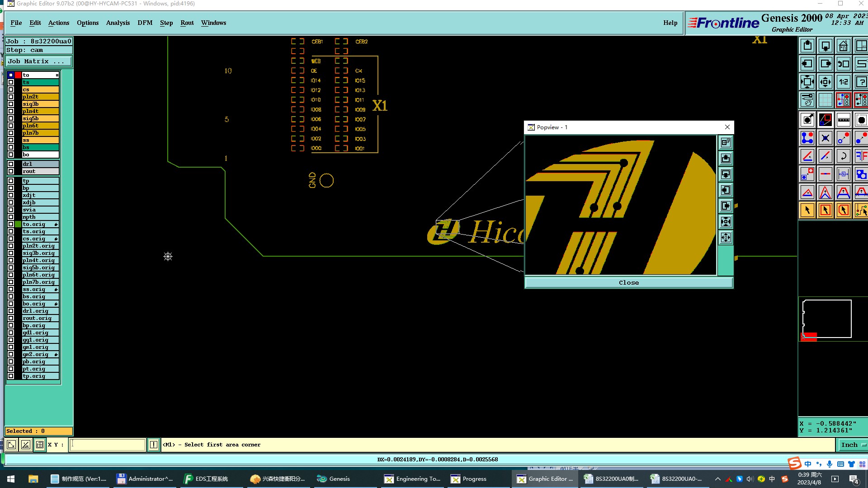868x488 pixels.
Task: Select the rectangle area select tool
Action: (826, 210)
